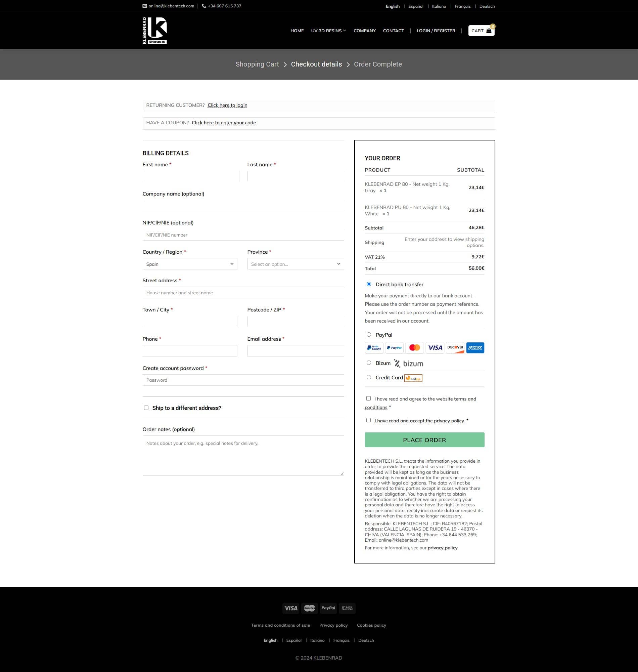The image size is (638, 672).
Task: Click the Bizum logo in payment options
Action: click(408, 364)
